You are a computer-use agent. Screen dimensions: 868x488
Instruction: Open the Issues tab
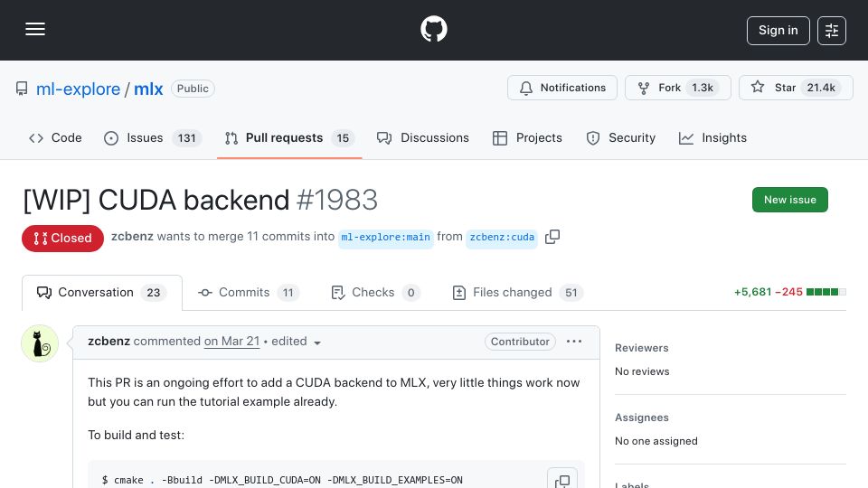(152, 137)
